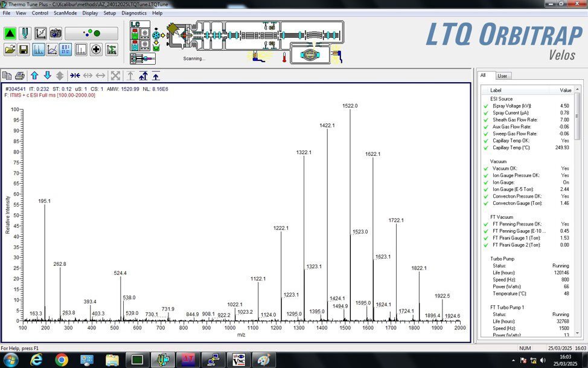588x368 pixels.
Task: Open the VNC taskbar icon
Action: (x=238, y=360)
